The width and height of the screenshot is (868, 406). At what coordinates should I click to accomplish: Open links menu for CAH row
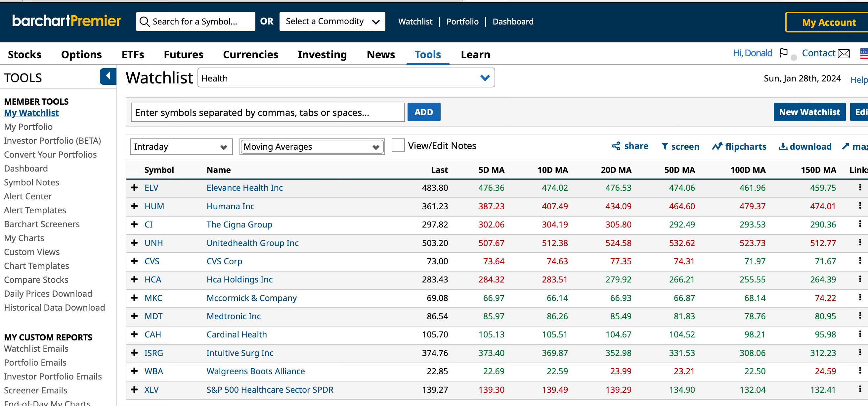point(860,334)
